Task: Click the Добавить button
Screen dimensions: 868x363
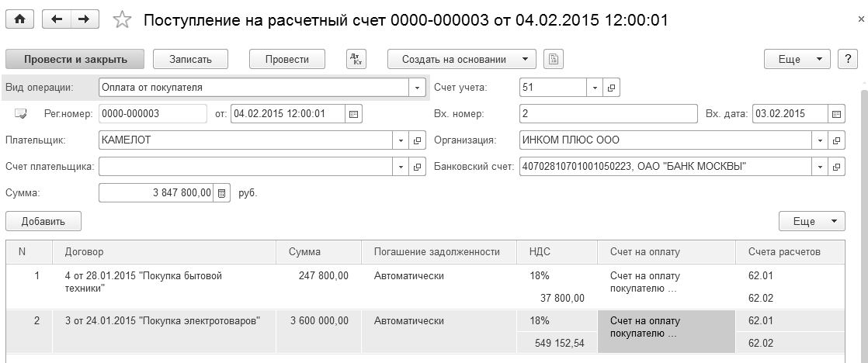Action: (x=43, y=221)
